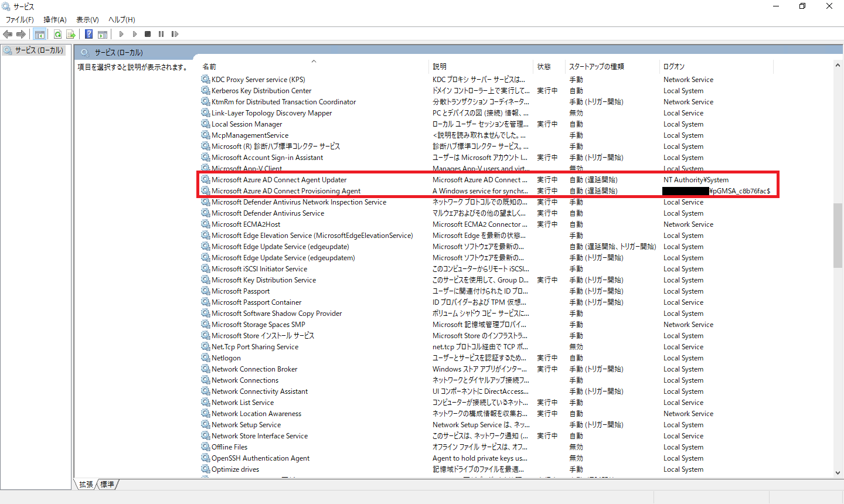This screenshot has width=844, height=504.
Task: Click gear icon of Microsoft Azure AD Connect Agent Updater
Action: point(205,179)
